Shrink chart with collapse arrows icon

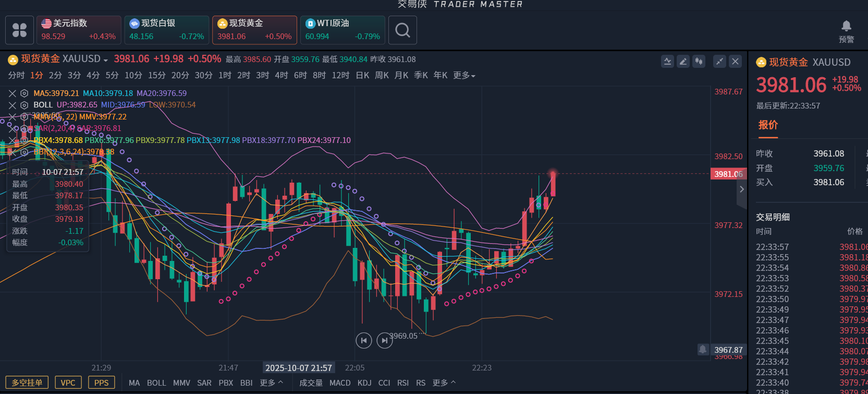[x=719, y=62]
